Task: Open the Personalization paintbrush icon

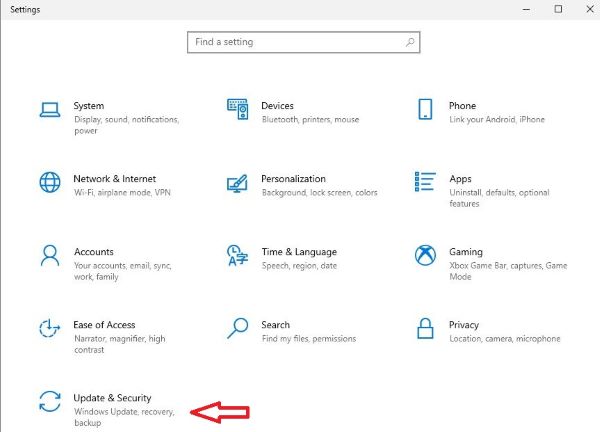Action: [237, 183]
